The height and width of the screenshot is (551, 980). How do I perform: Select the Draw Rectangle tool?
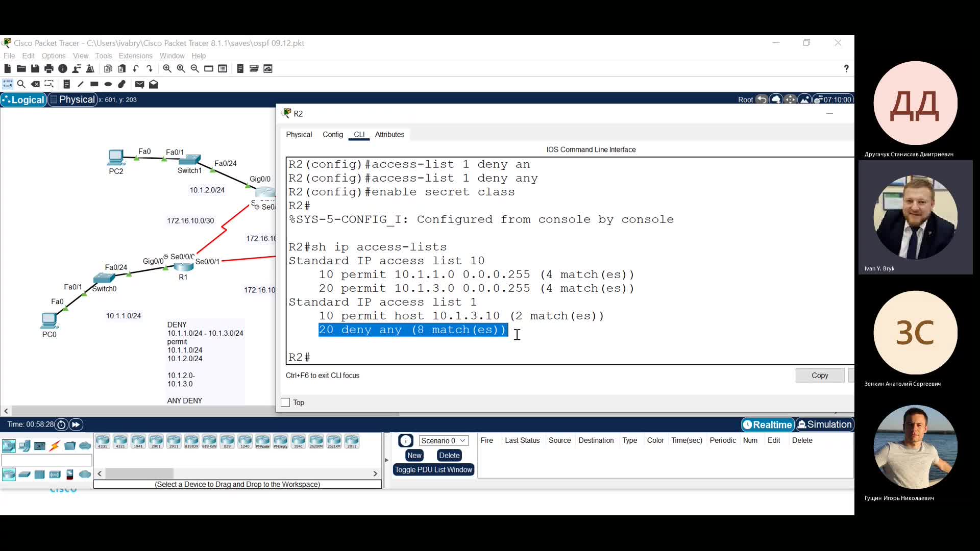click(94, 84)
